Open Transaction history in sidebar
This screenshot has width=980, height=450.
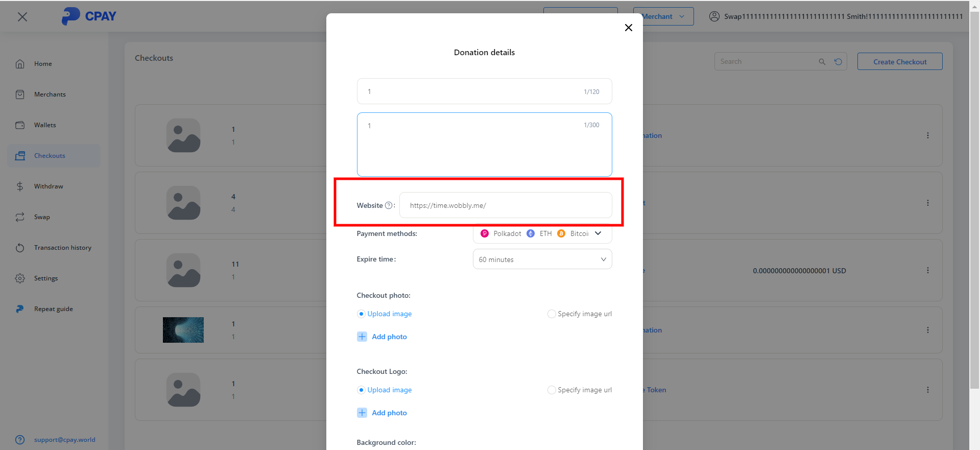tap(62, 248)
